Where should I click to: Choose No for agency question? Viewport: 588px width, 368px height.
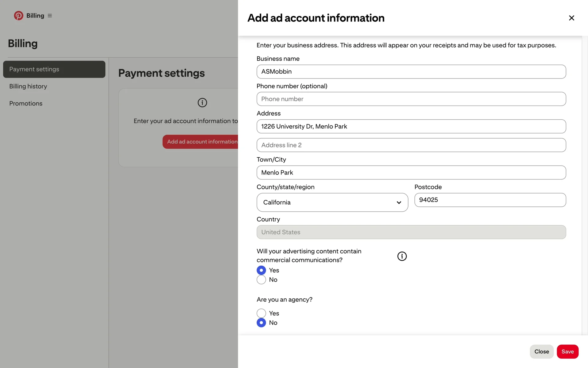tap(261, 323)
